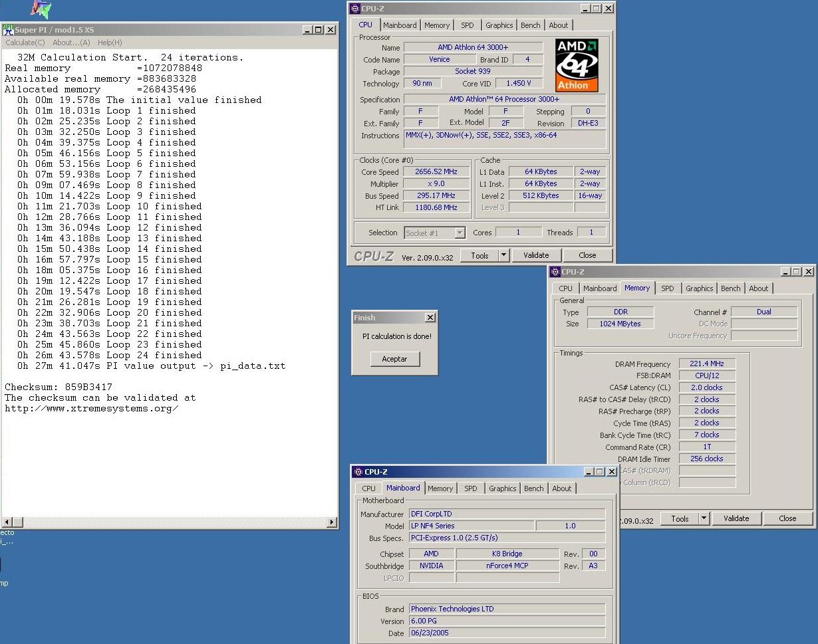Select Graphics tab in Memory CPU-Z window
This screenshot has height=644, width=818.
[699, 288]
